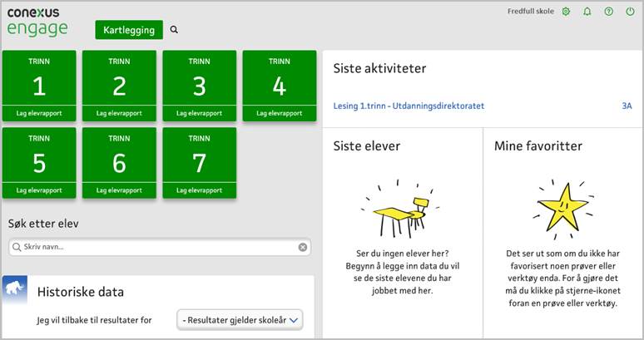Click the Skriv navn search input field
Screen dimensions: 644x340
[154, 247]
